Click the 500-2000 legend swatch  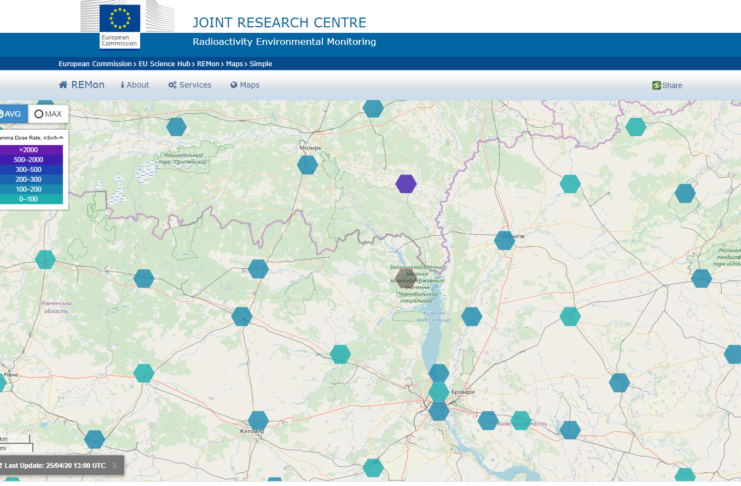(x=30, y=160)
